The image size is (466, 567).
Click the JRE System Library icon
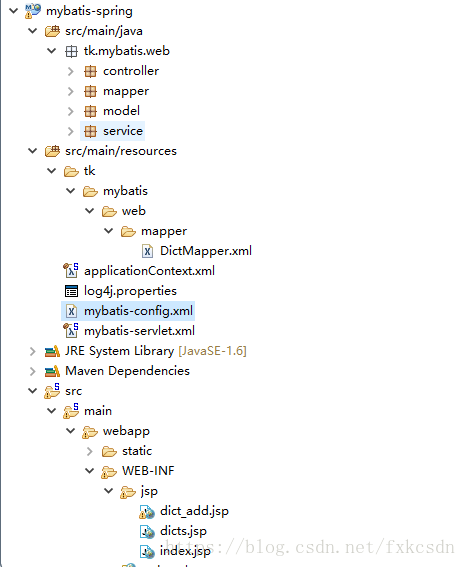(x=52, y=351)
